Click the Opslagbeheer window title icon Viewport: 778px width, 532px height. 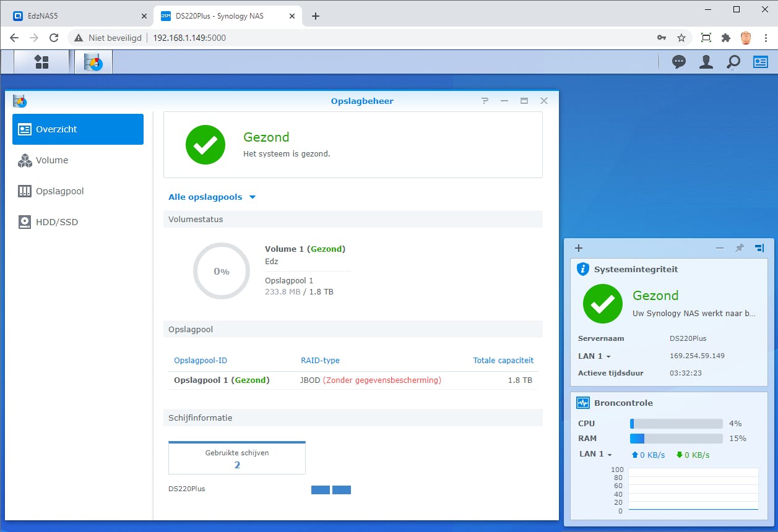20,101
